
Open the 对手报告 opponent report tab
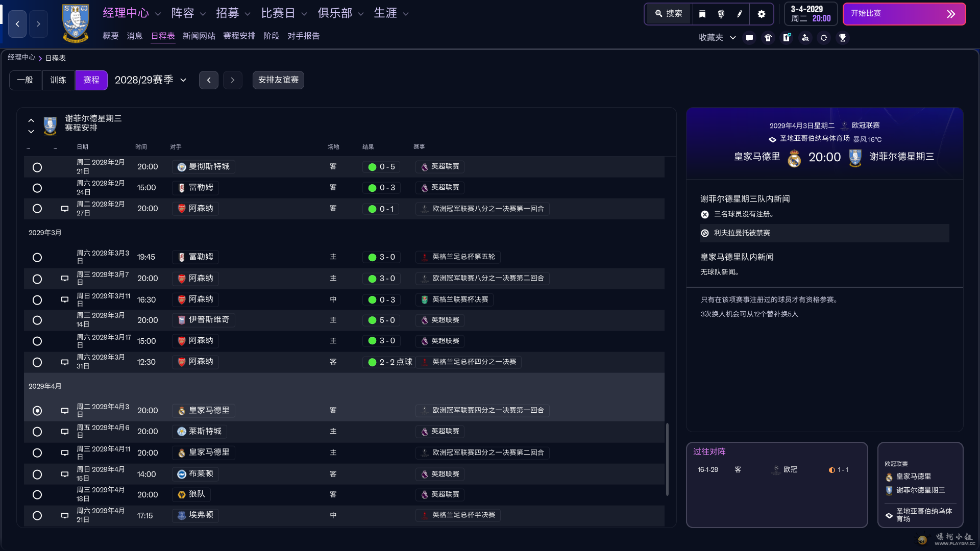coord(303,36)
